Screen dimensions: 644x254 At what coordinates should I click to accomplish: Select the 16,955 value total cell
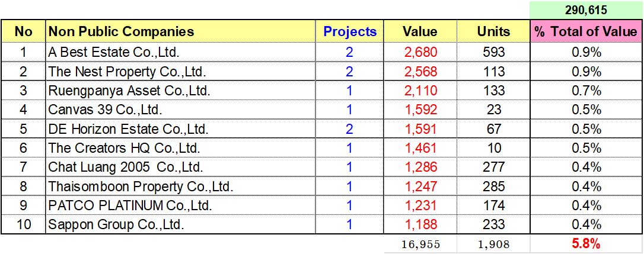coord(420,244)
